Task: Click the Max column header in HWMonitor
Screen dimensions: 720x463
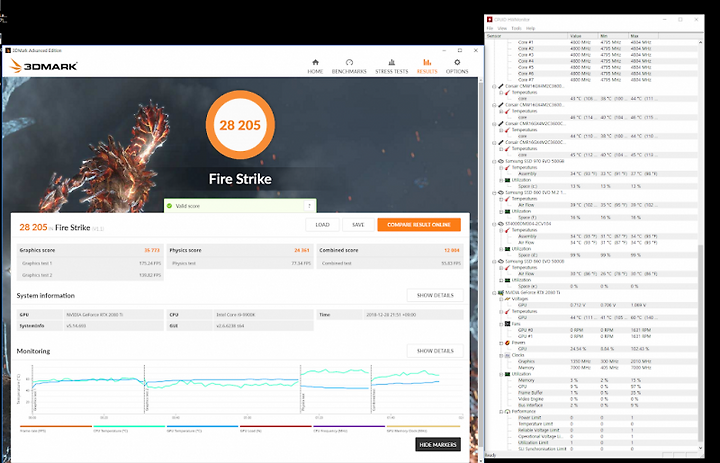Action: pyautogui.click(x=643, y=36)
